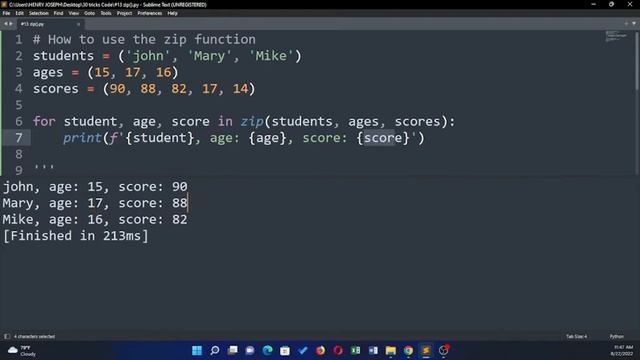Switch to Chrome on the taskbar
This screenshot has height=360, width=640.
[x=408, y=350]
